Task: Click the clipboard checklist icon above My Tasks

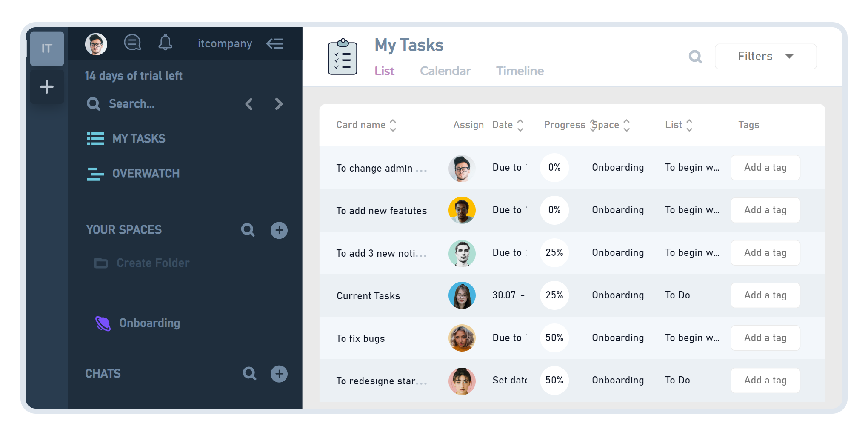Action: [343, 57]
